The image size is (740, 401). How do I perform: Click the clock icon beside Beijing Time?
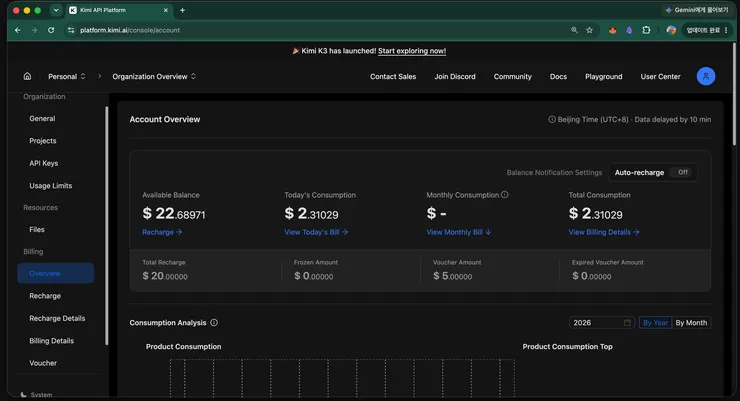(552, 119)
